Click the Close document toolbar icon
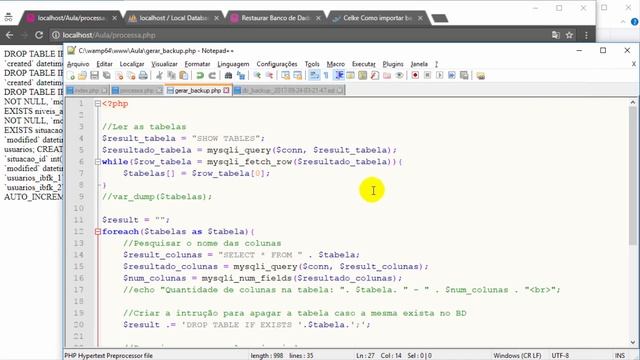This screenshot has width=640, height=360. (119, 76)
